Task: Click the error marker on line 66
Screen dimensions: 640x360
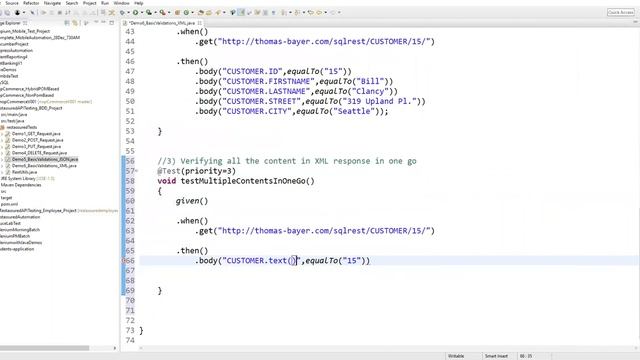Action: click(123, 260)
